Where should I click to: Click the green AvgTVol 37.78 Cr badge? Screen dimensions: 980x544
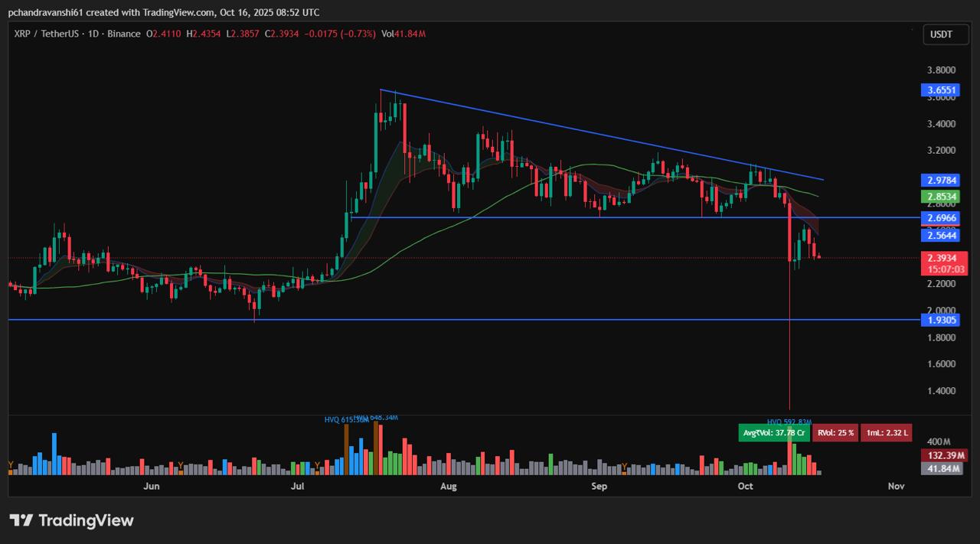coord(773,433)
